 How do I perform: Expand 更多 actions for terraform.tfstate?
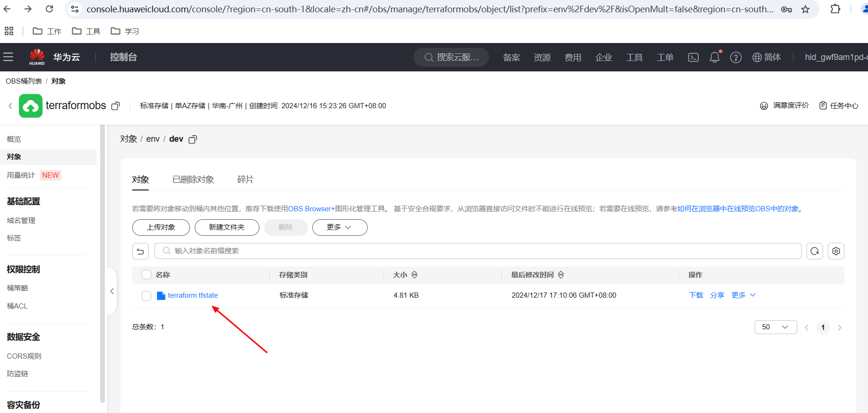click(x=743, y=295)
